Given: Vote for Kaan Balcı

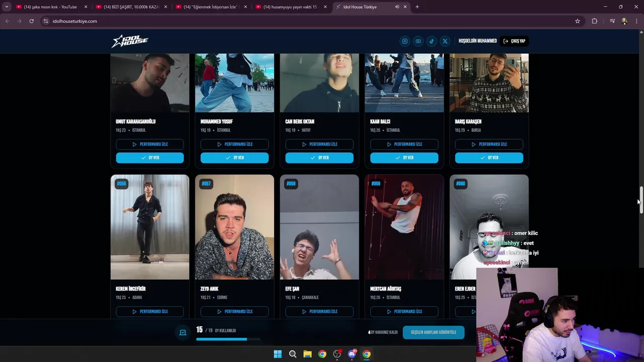Looking at the screenshot, I should 404,158.
